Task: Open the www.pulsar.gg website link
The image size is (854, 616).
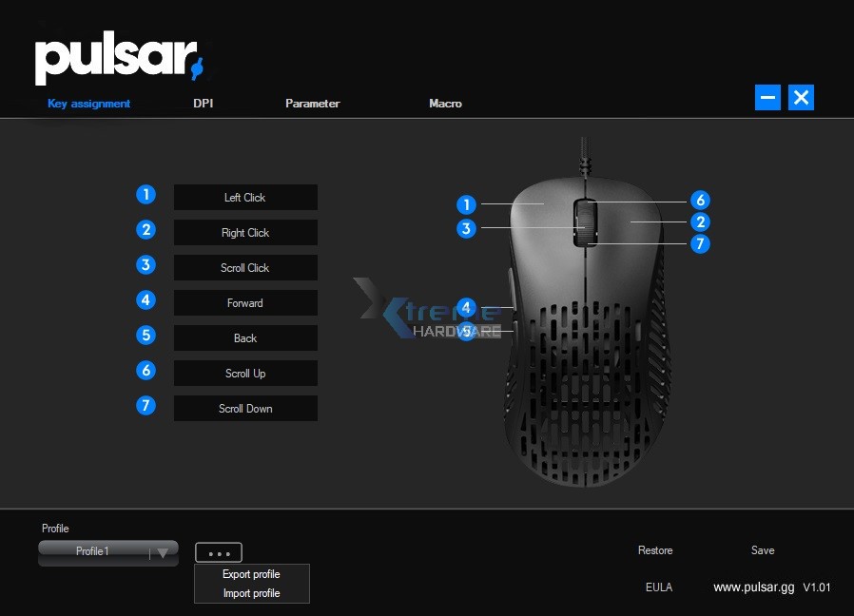Action: pos(754,587)
